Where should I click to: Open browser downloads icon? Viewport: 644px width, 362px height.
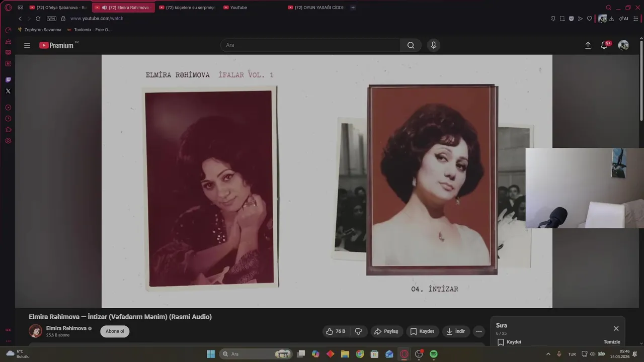click(611, 19)
